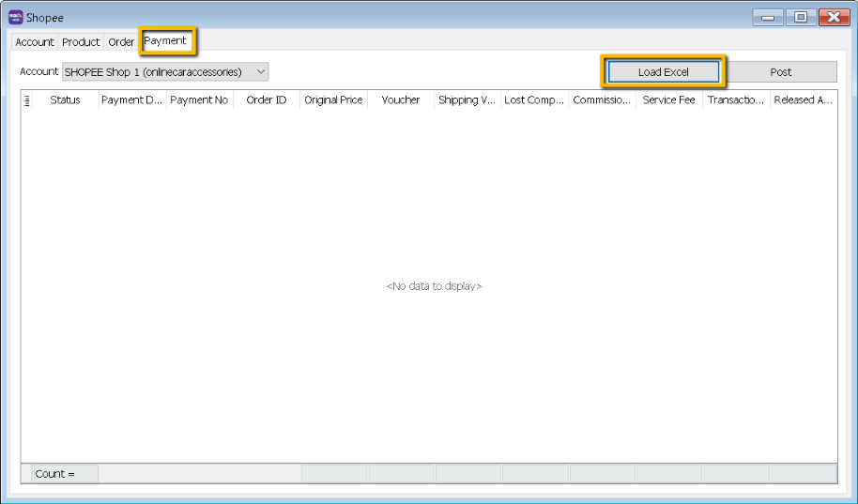The height and width of the screenshot is (504, 858).
Task: Maximize the Shopee window
Action: (800, 17)
